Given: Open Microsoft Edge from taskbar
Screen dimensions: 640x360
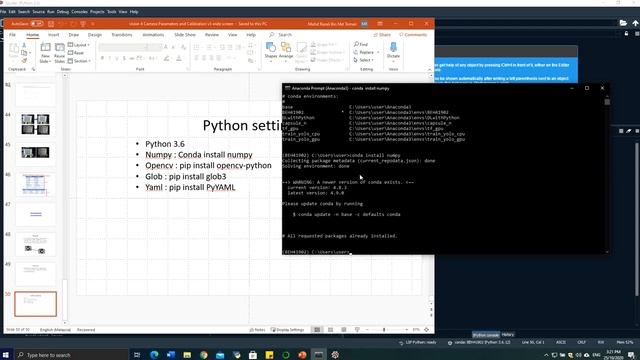Looking at the screenshot, I should pos(154,355).
